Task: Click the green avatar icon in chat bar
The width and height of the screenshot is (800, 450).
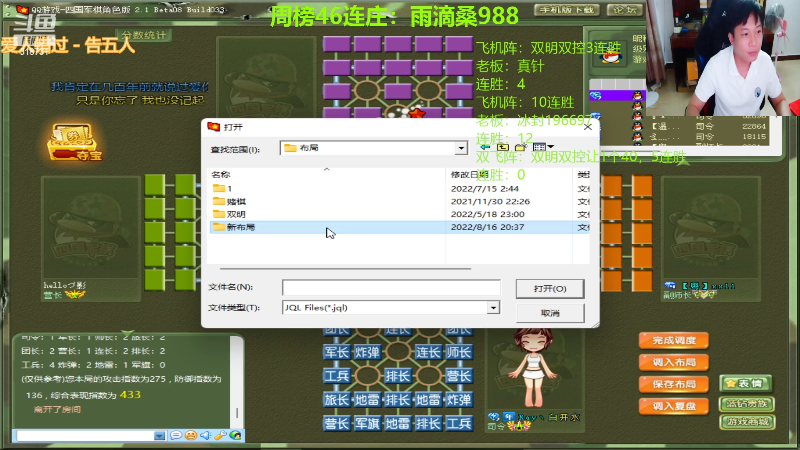Action: [x=235, y=435]
